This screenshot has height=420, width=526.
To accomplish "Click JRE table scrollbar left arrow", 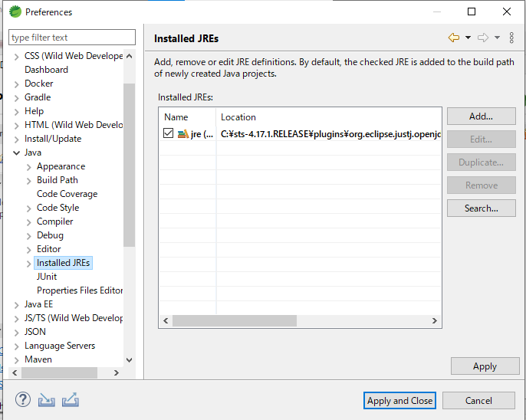I will [166, 321].
